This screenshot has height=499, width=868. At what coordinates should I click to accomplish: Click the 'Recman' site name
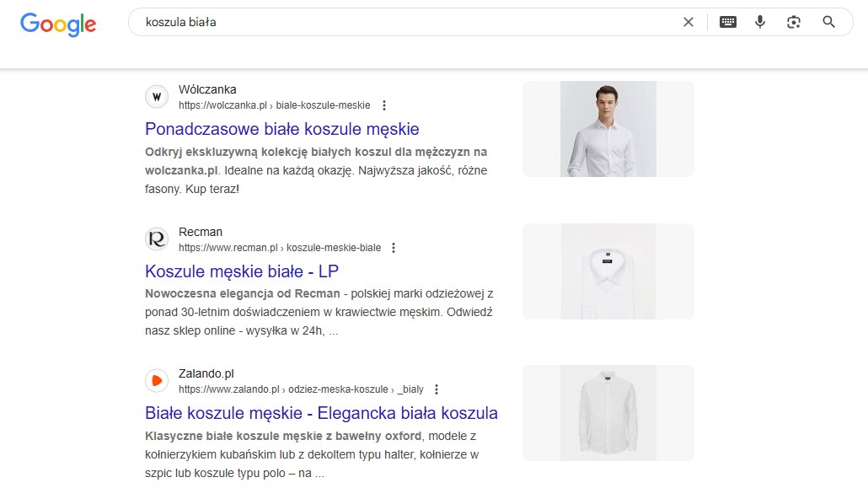point(201,232)
